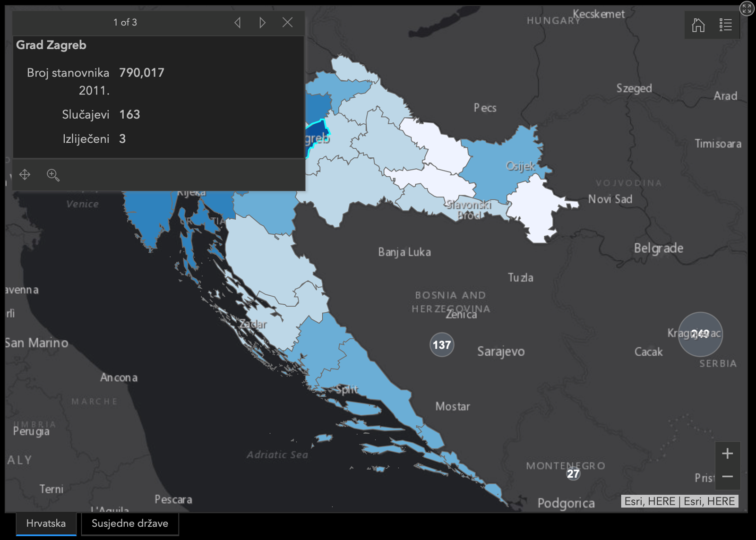Click the population value 790,017

pos(142,73)
